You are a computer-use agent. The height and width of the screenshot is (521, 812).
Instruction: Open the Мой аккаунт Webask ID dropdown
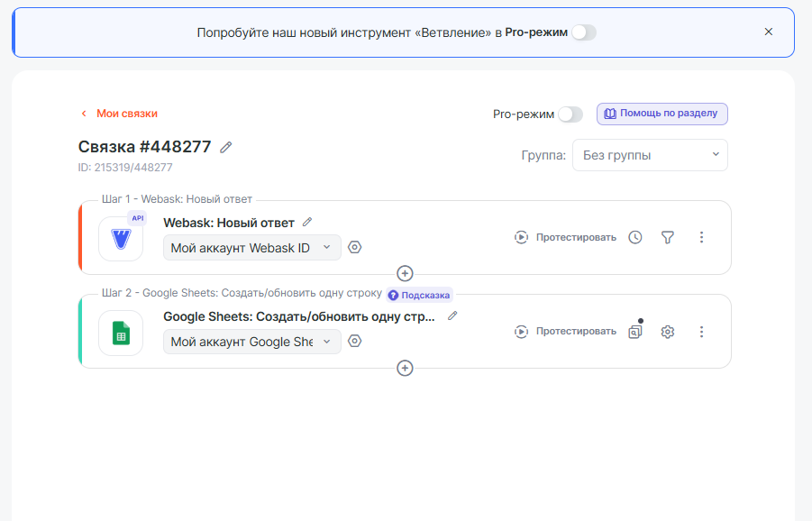click(x=251, y=248)
